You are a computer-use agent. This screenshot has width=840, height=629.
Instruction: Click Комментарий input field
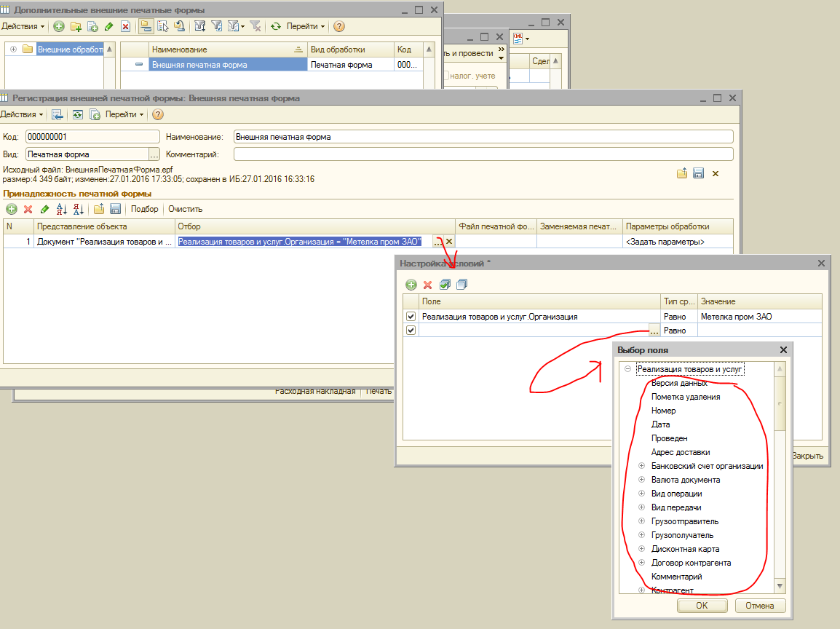pyautogui.click(x=483, y=154)
